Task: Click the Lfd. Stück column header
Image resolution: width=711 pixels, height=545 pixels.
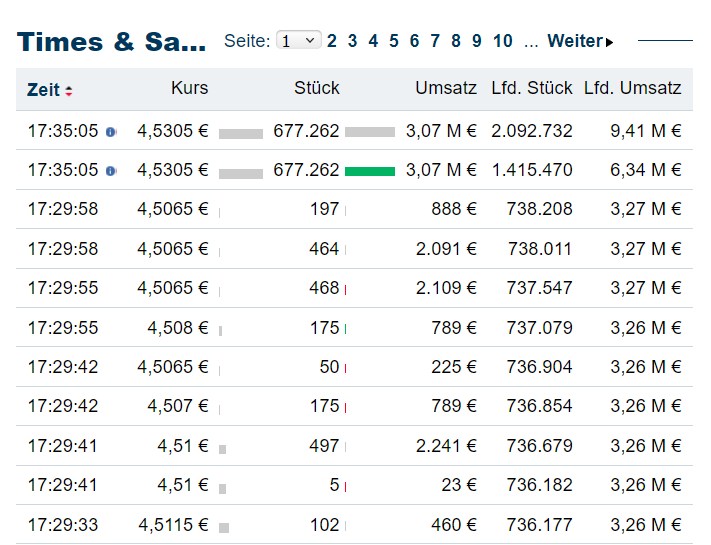Action: coord(532,88)
